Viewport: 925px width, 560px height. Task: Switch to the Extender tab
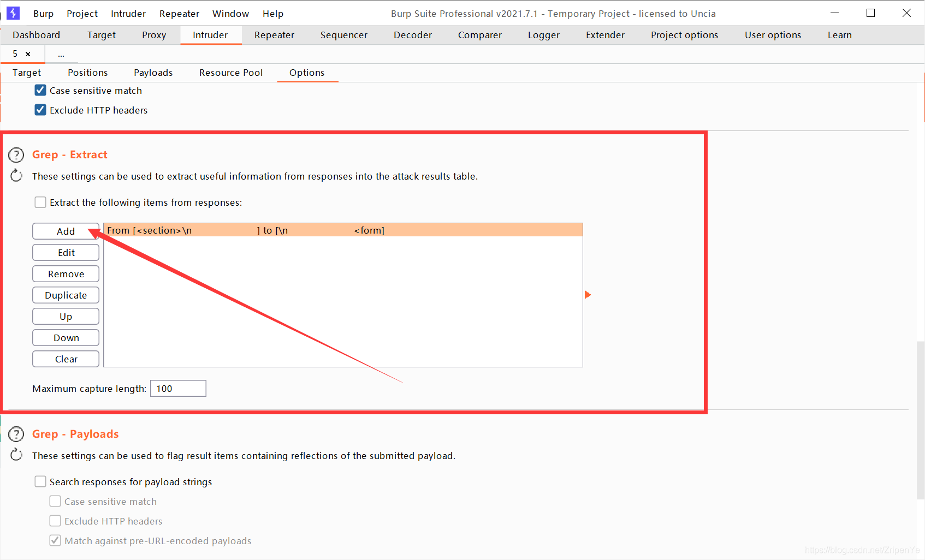(x=605, y=35)
